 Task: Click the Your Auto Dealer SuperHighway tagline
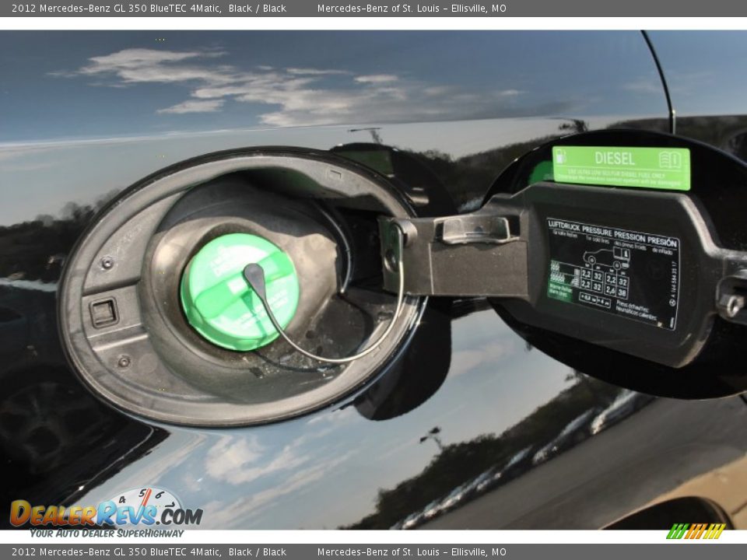(x=107, y=534)
